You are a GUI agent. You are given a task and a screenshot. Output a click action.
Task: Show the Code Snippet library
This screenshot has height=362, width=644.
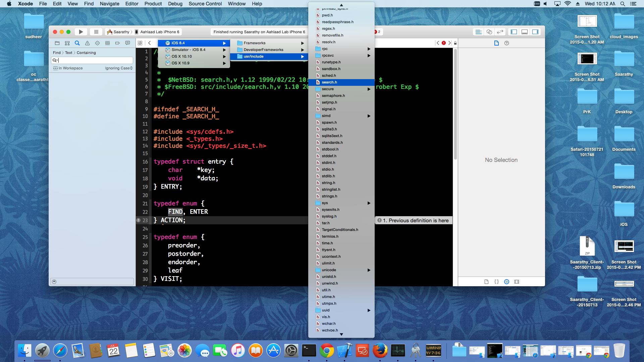496,282
